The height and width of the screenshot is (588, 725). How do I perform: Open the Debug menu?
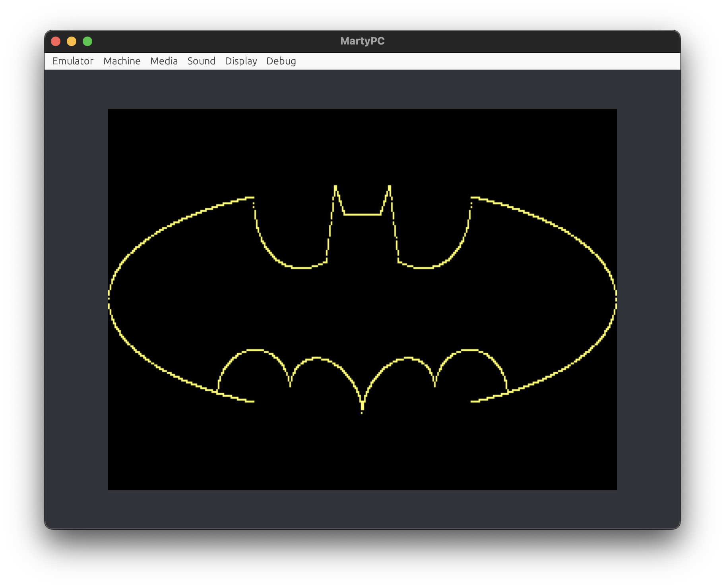(x=281, y=61)
